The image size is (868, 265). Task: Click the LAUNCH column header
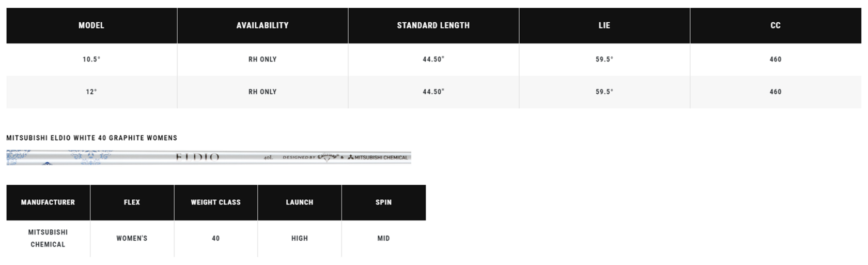coord(300,202)
